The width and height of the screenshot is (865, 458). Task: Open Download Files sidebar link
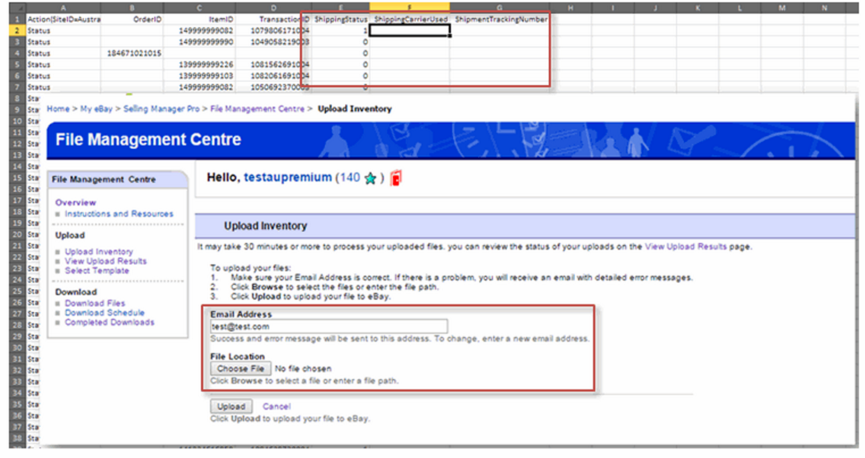95,303
